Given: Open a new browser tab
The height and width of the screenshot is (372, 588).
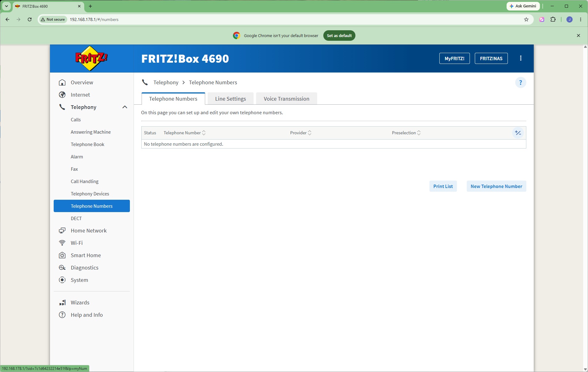Looking at the screenshot, I should (x=90, y=6).
